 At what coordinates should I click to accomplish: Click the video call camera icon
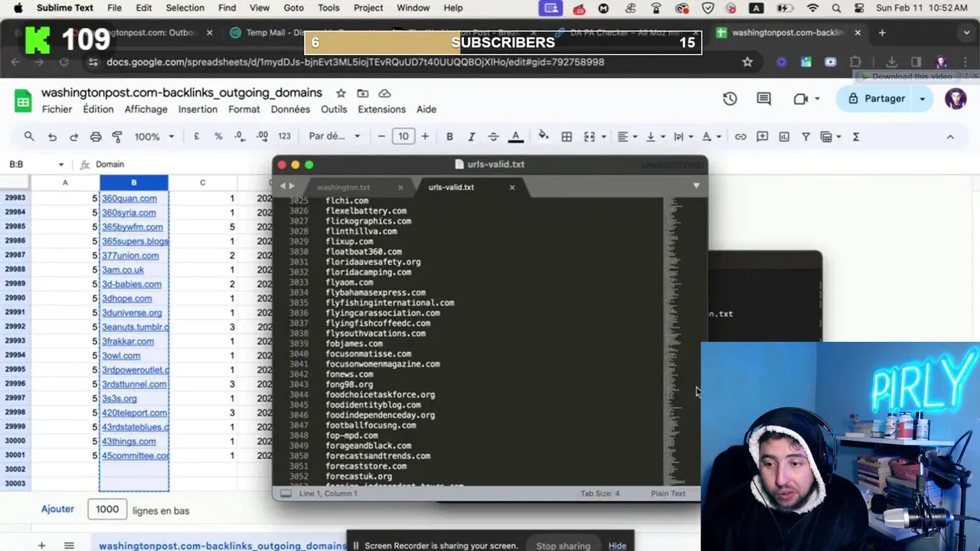coord(801,99)
